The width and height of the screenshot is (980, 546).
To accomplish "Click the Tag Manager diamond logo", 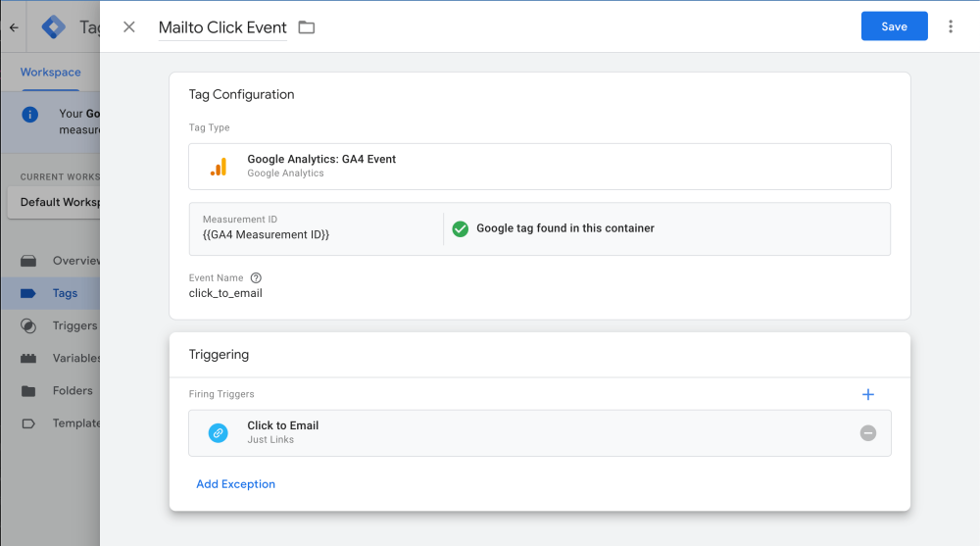I will pos(53,26).
